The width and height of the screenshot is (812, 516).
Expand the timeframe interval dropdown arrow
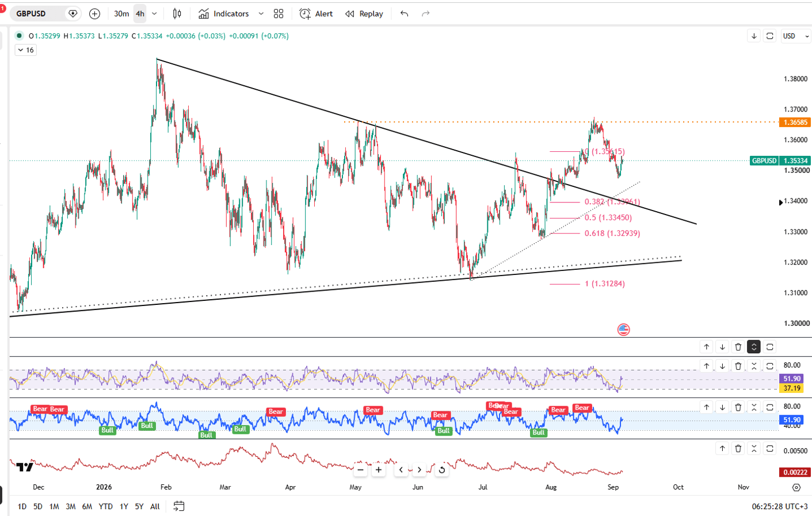[154, 14]
